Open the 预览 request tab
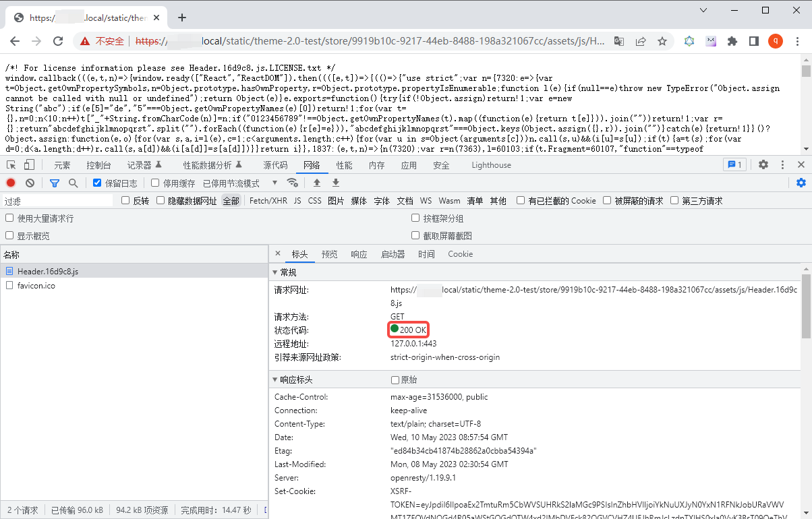The image size is (812, 519). (x=329, y=253)
